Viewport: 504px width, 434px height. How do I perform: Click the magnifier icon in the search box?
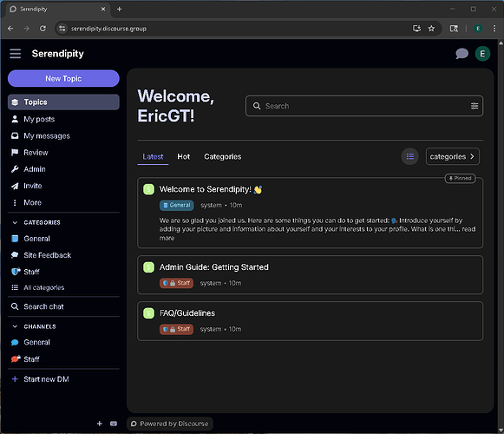point(257,106)
